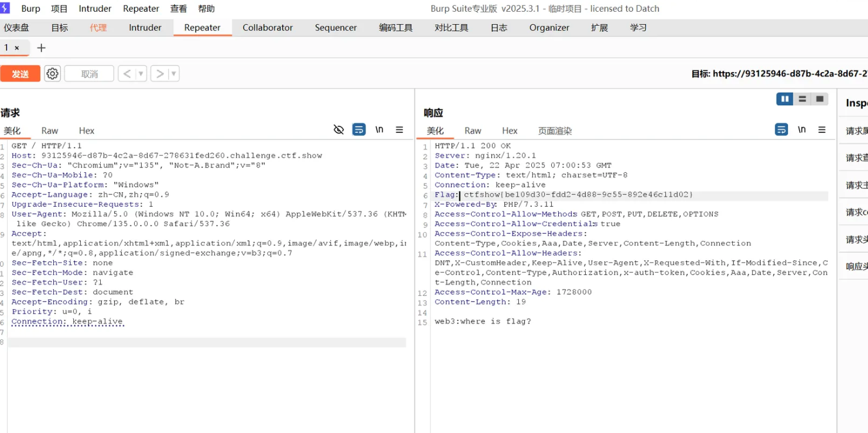Viewport: 868px width, 433px height.
Task: Expand the 请求co… Inspector section
Action: tap(856, 212)
